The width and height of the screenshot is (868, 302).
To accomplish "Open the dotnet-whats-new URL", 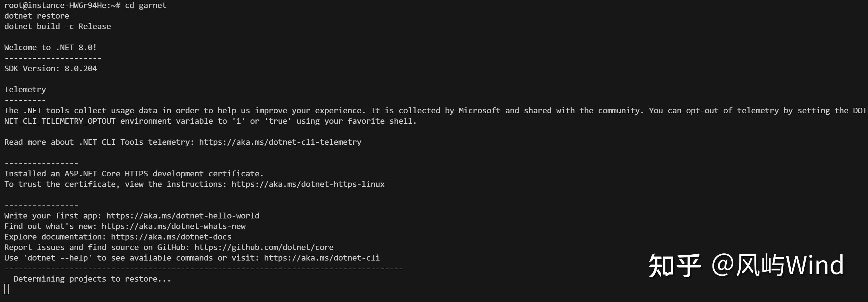I will pos(173,226).
